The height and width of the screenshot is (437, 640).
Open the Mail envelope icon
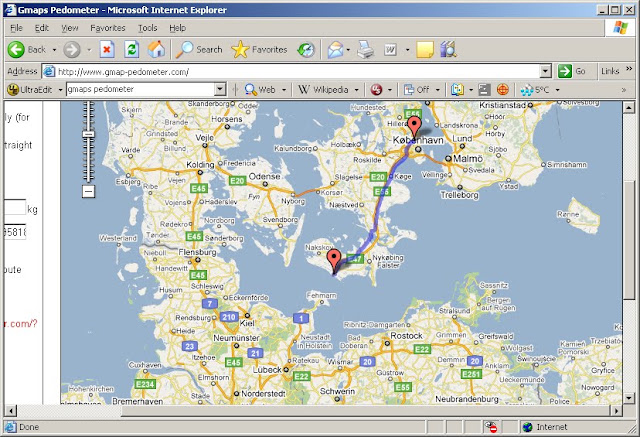[336, 50]
